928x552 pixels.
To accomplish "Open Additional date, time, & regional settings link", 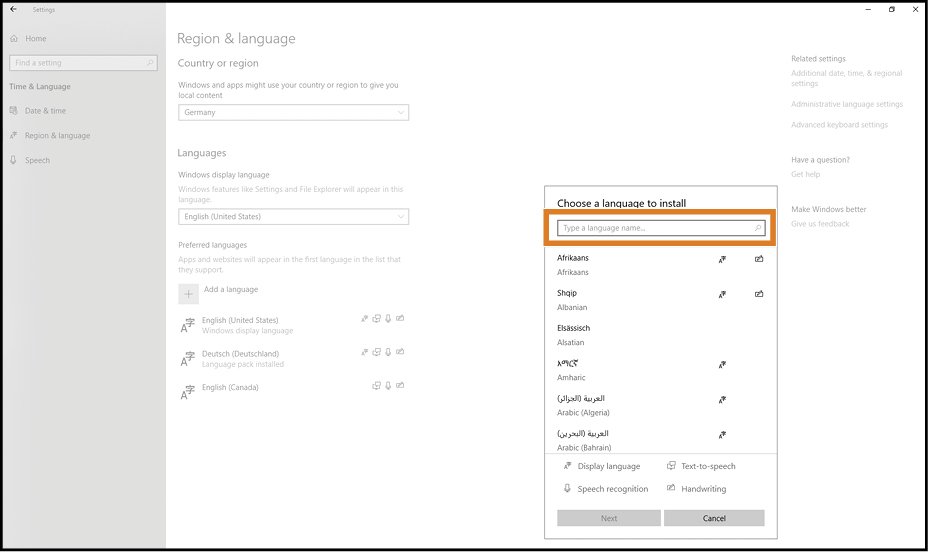I will (x=847, y=78).
